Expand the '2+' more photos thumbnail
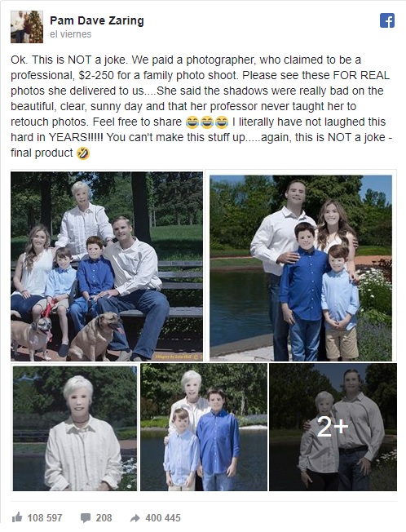The image size is (406, 532). pyautogui.click(x=333, y=428)
